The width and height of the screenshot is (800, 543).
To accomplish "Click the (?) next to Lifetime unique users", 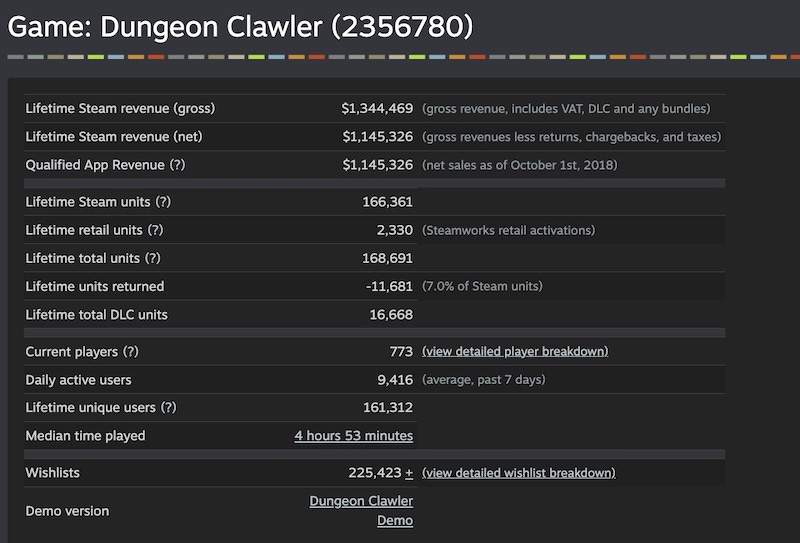I will point(168,407).
